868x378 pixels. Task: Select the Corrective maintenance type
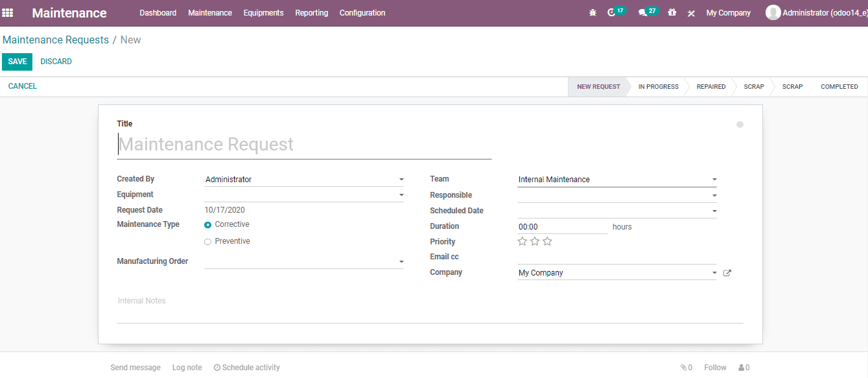coord(207,224)
